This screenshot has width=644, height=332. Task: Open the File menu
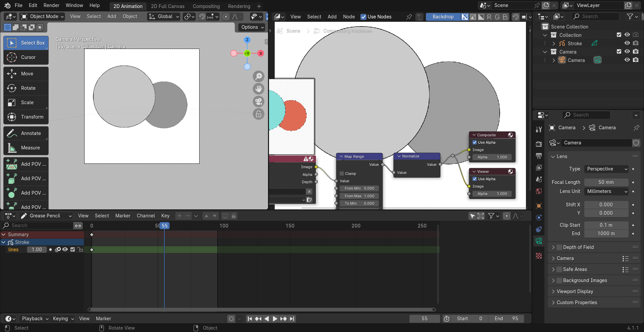(x=19, y=5)
